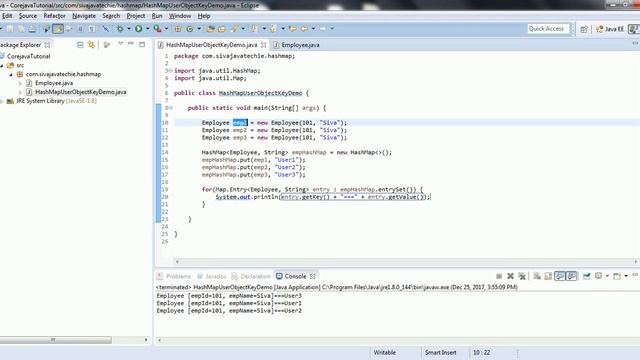Viewport: 640px width, 360px height.
Task: Select com.sivajavatechie.hashmap package node
Action: [x=63, y=74]
